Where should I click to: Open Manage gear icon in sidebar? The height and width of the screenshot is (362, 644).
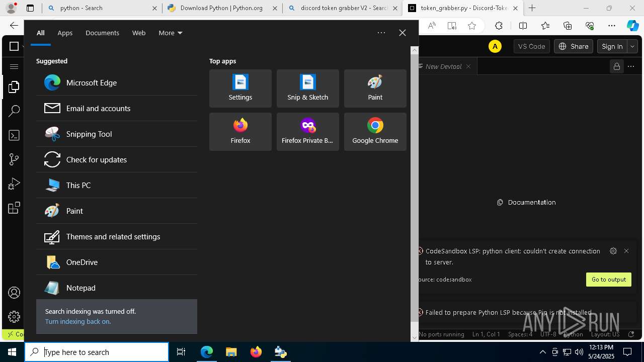(x=14, y=316)
